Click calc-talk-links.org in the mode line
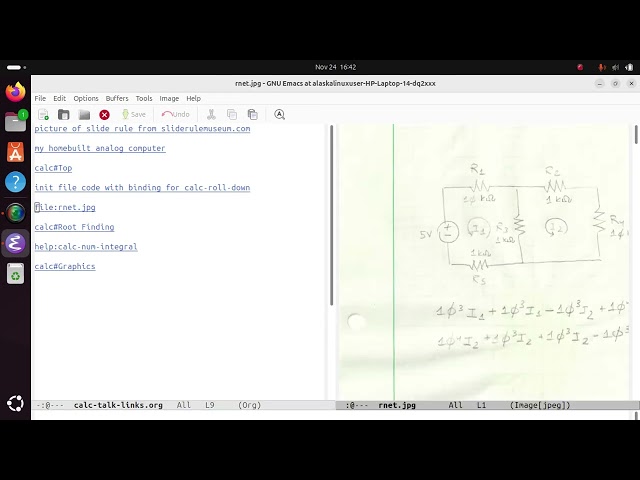 tap(118, 405)
